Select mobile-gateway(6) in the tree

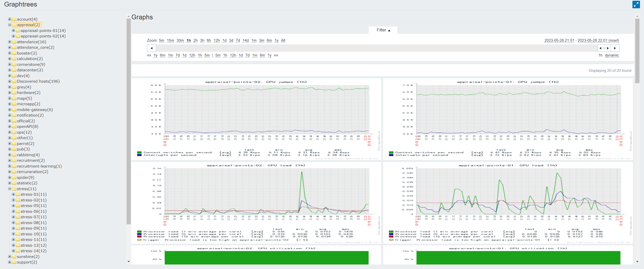click(x=35, y=110)
